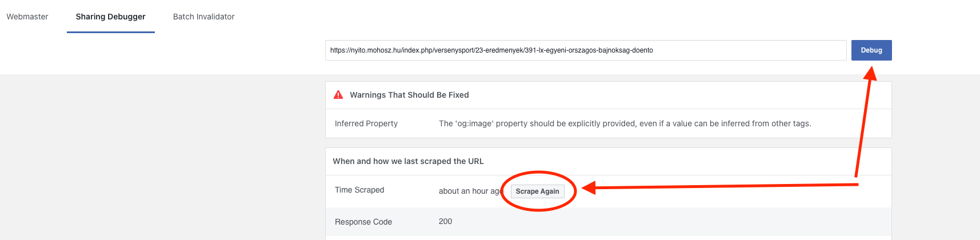The width and height of the screenshot is (980, 240).
Task: Click the og:image warning message text
Action: tap(625, 123)
